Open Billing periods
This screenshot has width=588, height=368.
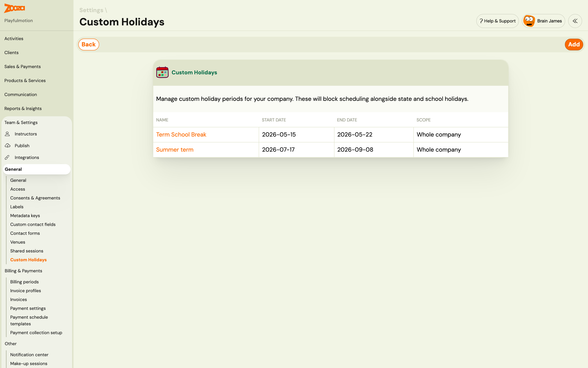coord(24,282)
